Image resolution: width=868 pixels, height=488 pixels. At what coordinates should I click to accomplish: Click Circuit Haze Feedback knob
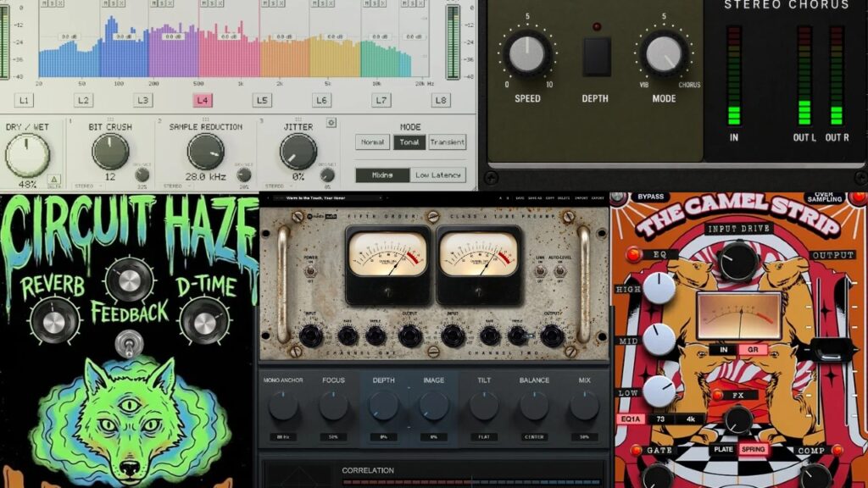(129, 281)
